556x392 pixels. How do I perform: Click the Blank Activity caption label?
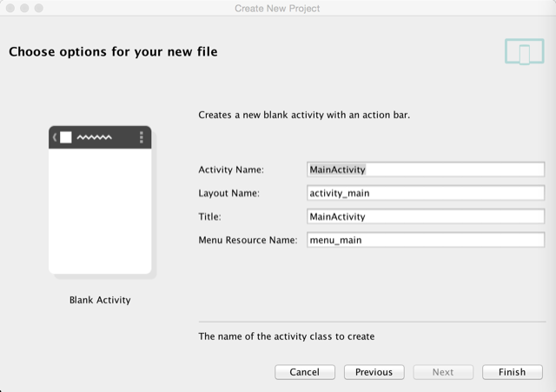100,300
